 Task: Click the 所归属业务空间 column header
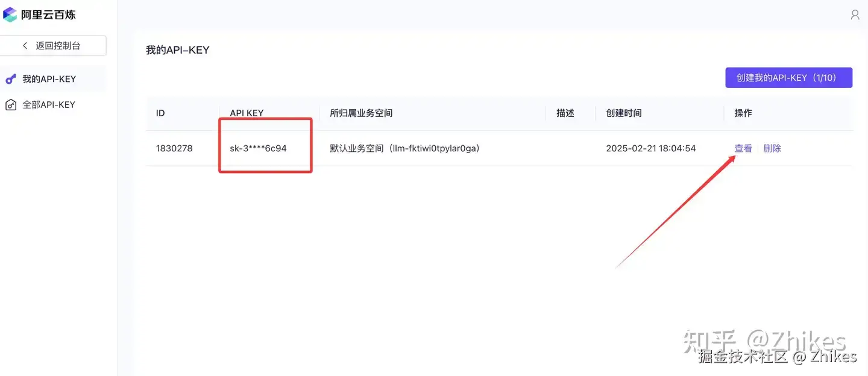coord(361,113)
